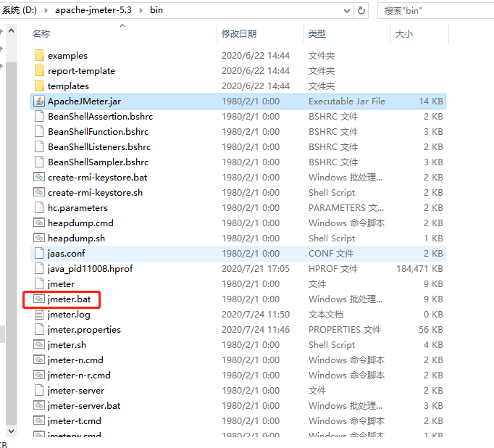Viewport: 494px width, 448px height.
Task: Open the address bar history dropdown
Action: (x=347, y=11)
